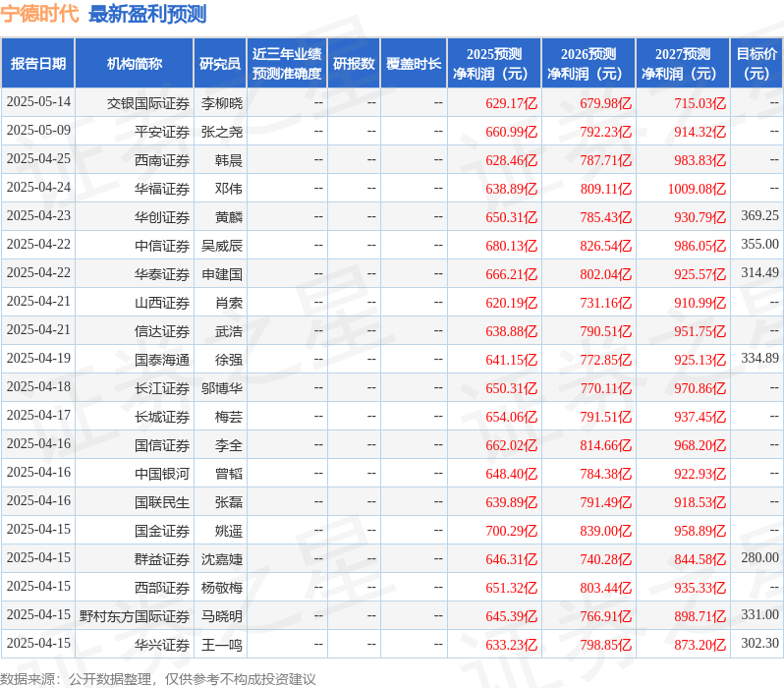Click the 数据来源 footer note
This screenshot has height=688, width=784.
pyautogui.click(x=158, y=679)
